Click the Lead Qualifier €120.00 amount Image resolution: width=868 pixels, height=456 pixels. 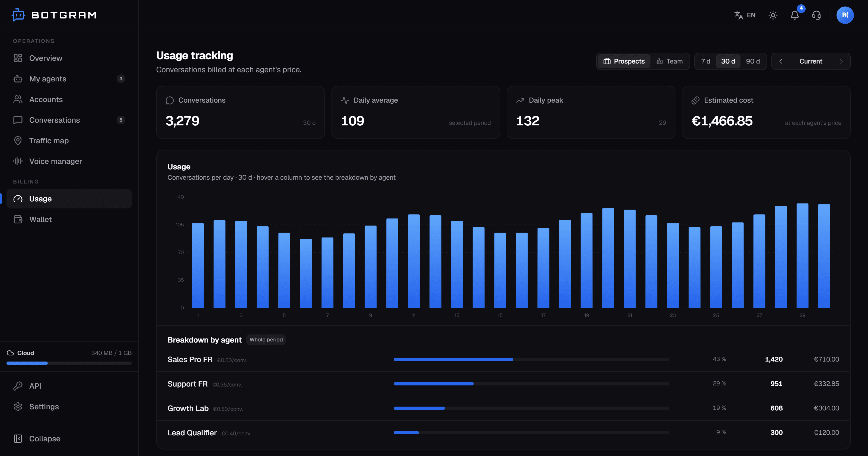click(826, 432)
